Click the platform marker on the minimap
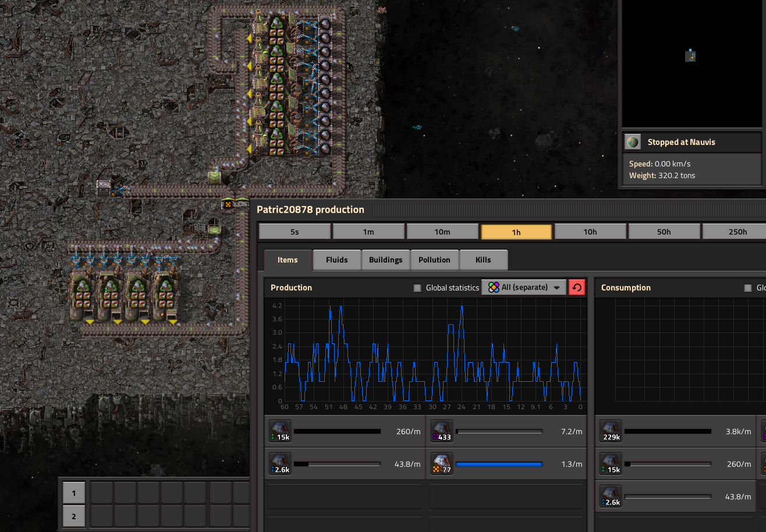766x532 pixels. tap(690, 55)
